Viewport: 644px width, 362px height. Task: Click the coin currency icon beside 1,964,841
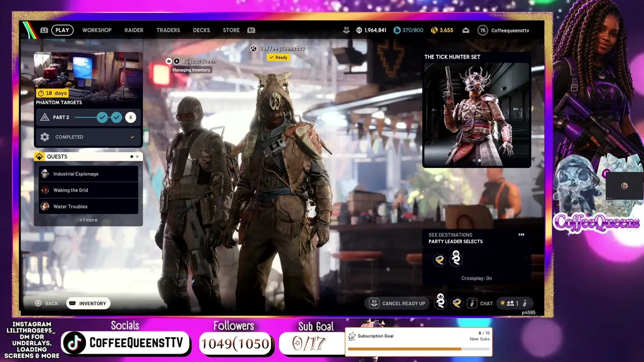359,30
